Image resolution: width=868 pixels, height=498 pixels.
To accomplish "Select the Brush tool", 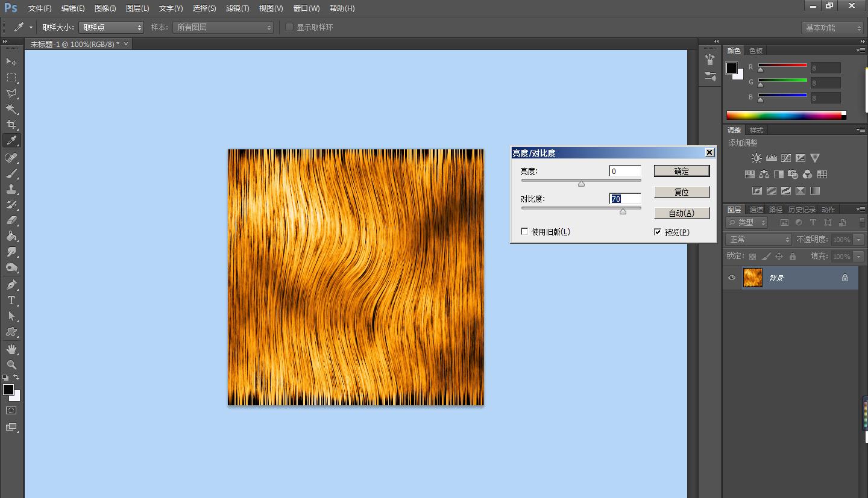I will pyautogui.click(x=11, y=173).
